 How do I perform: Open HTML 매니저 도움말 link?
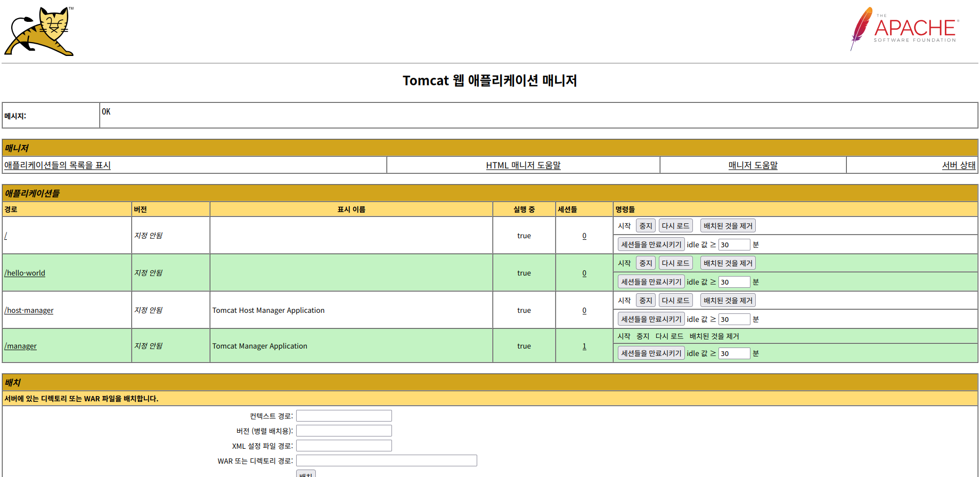pos(523,165)
